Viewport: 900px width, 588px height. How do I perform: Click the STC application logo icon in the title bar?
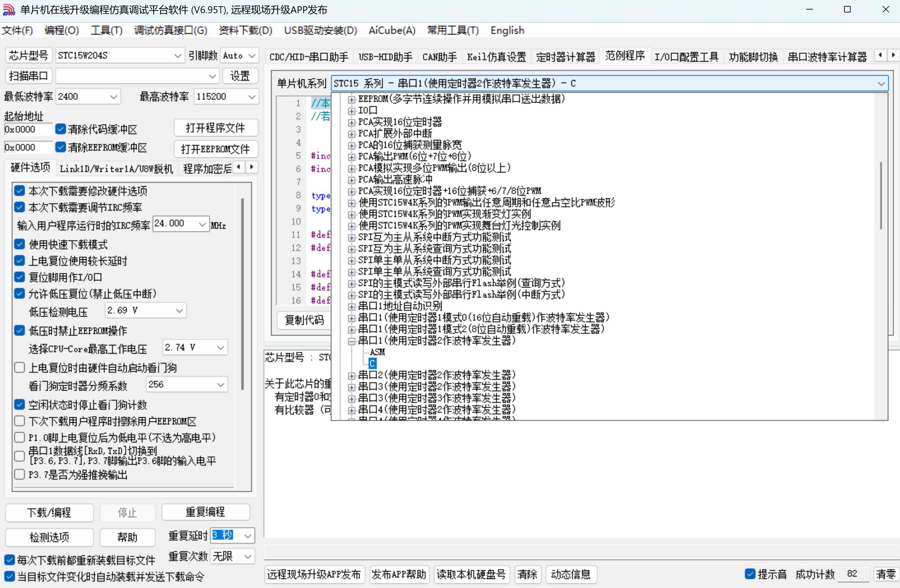point(9,10)
